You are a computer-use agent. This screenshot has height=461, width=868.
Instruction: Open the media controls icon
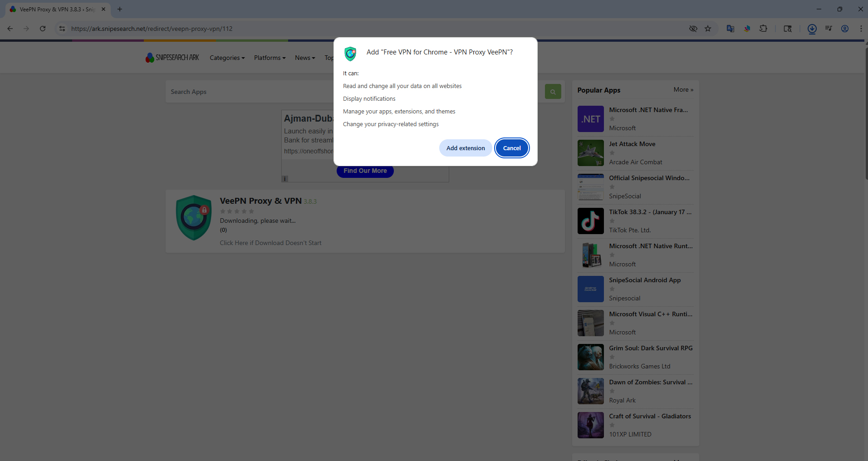tap(829, 29)
